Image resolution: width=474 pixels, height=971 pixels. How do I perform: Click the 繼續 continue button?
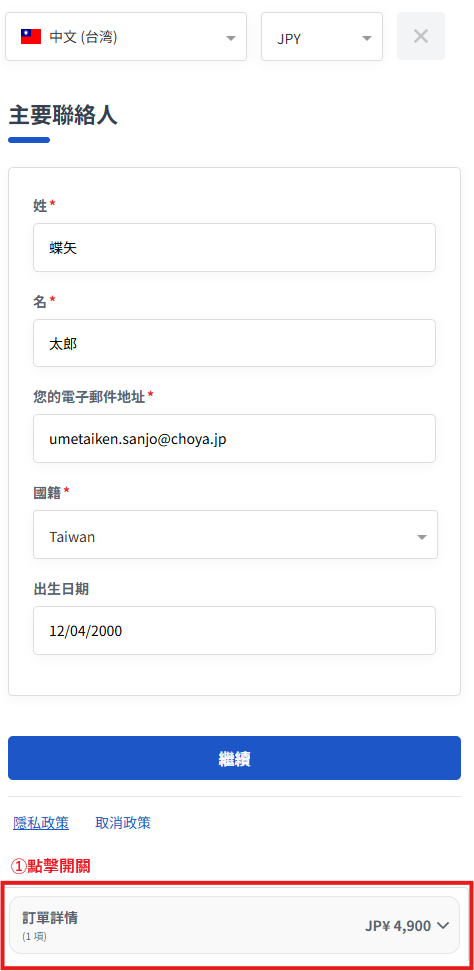click(234, 758)
